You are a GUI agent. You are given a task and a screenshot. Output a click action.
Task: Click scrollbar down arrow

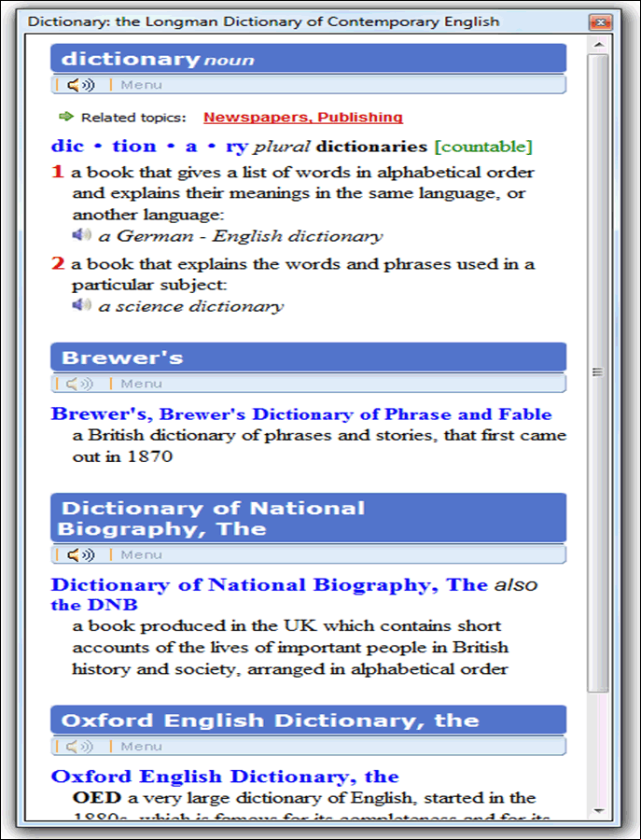599,811
